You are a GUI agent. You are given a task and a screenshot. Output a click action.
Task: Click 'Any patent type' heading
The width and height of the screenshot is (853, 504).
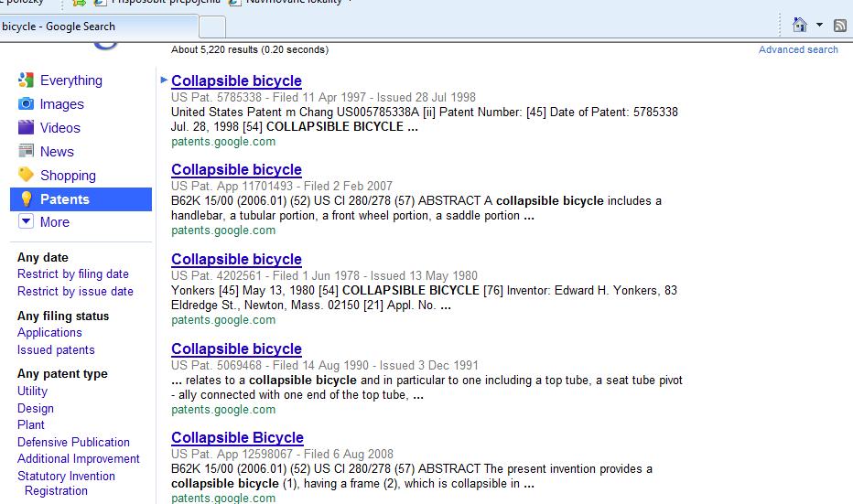(x=62, y=374)
